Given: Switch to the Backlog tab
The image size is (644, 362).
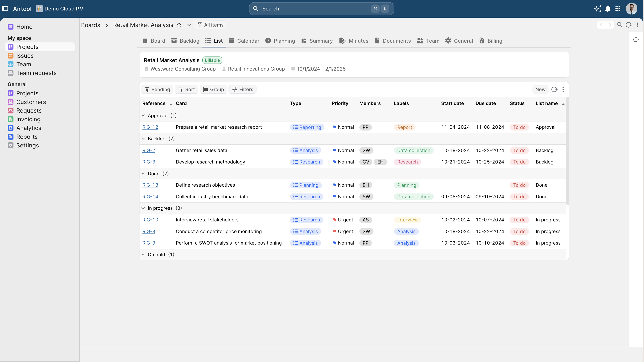Looking at the screenshot, I should (185, 41).
